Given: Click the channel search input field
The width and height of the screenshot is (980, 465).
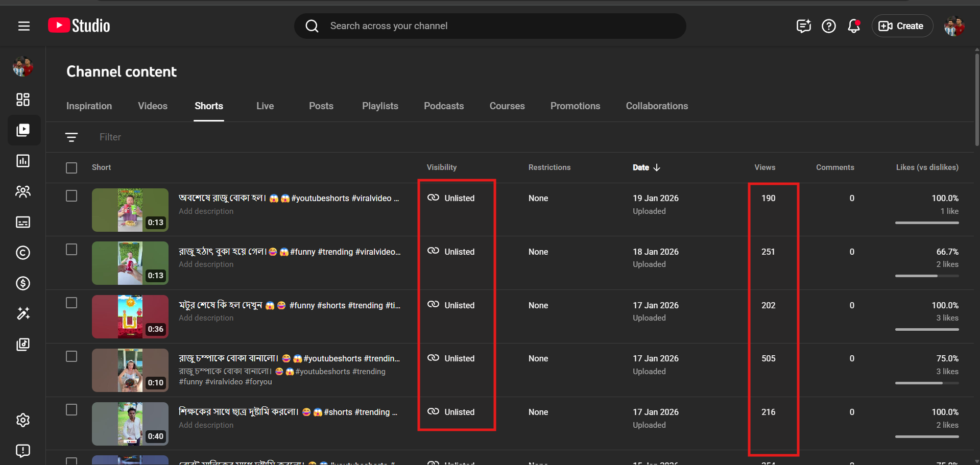Looking at the screenshot, I should point(490,26).
